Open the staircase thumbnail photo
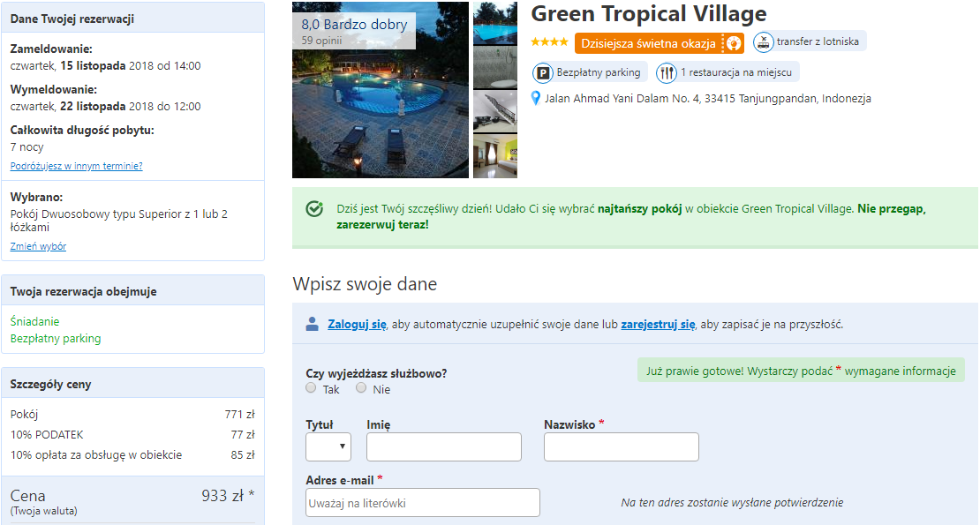980x525 pixels. click(495, 112)
